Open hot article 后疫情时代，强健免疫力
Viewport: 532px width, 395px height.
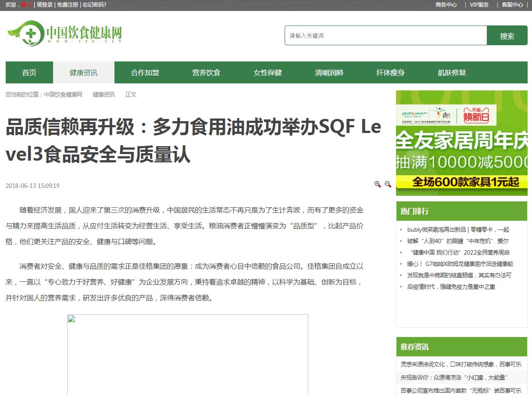(x=451, y=287)
